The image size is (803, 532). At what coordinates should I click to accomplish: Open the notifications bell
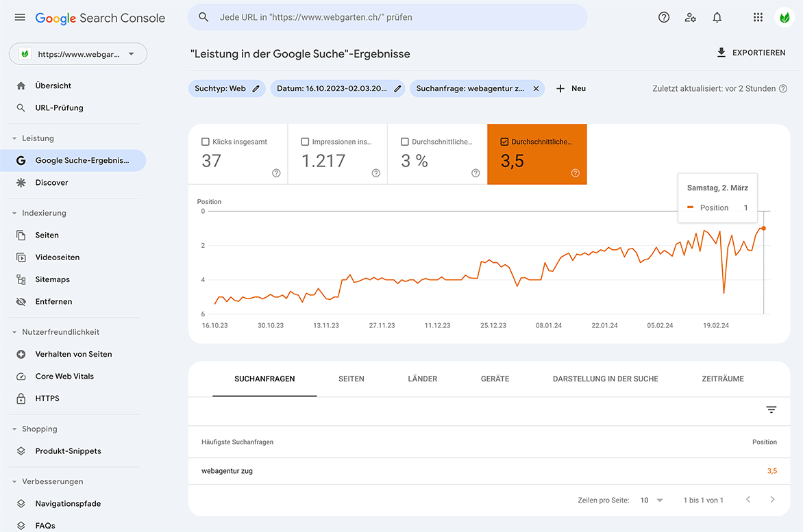[x=717, y=17]
